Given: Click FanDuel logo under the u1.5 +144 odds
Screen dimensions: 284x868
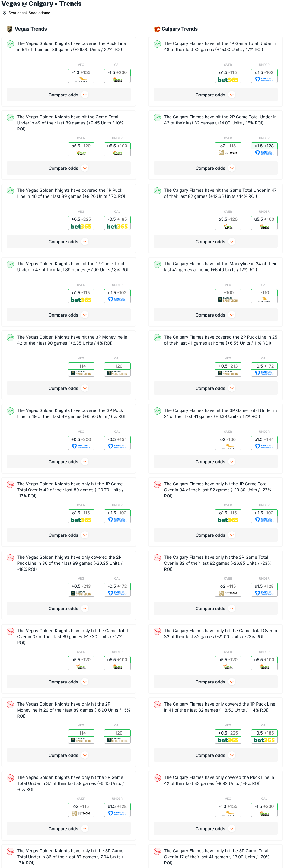Looking at the screenshot, I should [264, 446].
